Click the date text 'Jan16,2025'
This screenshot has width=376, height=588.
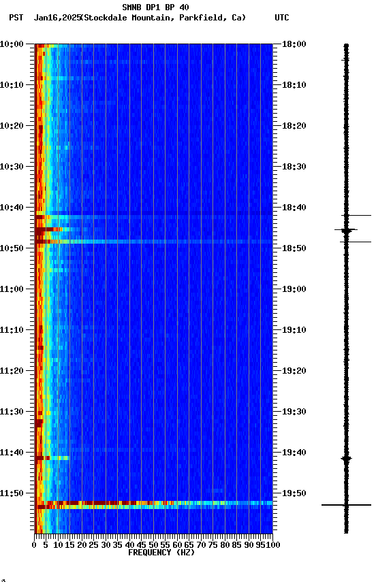pos(57,18)
